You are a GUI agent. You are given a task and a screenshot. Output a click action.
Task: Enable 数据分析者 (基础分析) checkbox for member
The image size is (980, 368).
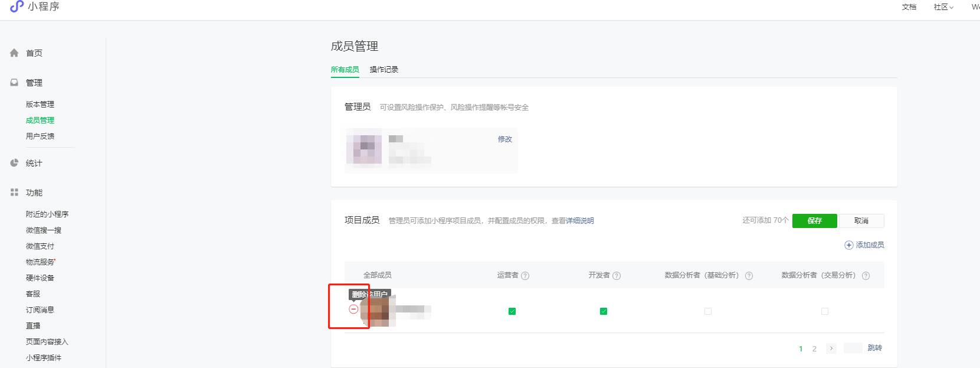[x=708, y=311]
